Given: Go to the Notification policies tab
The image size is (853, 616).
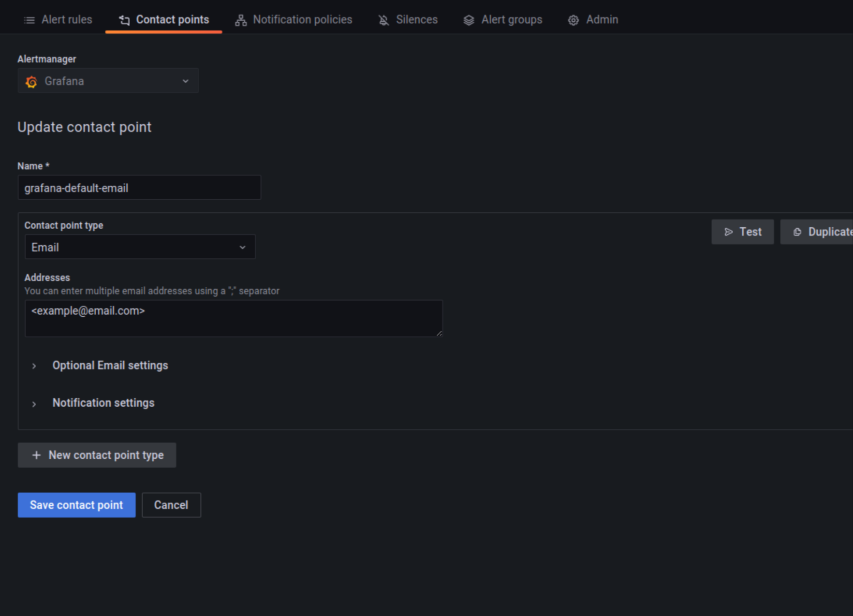Looking at the screenshot, I should point(294,20).
